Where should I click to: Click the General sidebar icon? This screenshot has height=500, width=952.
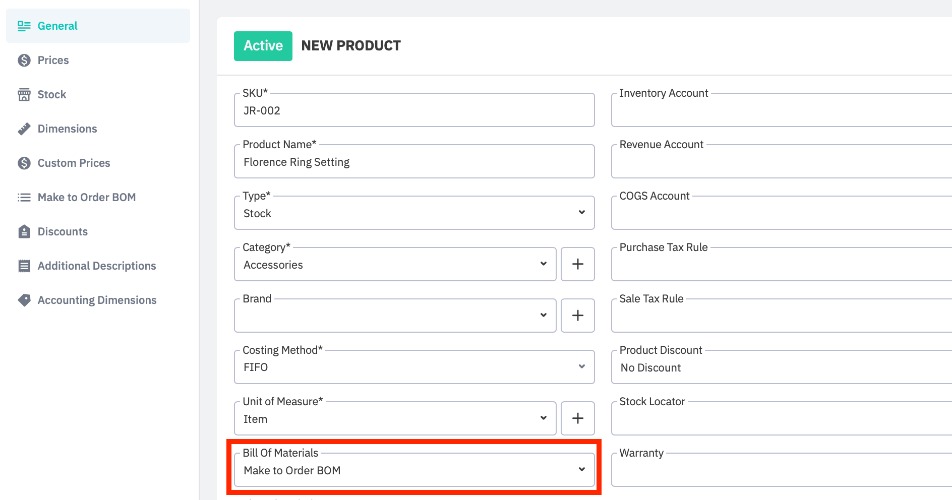pyautogui.click(x=24, y=26)
